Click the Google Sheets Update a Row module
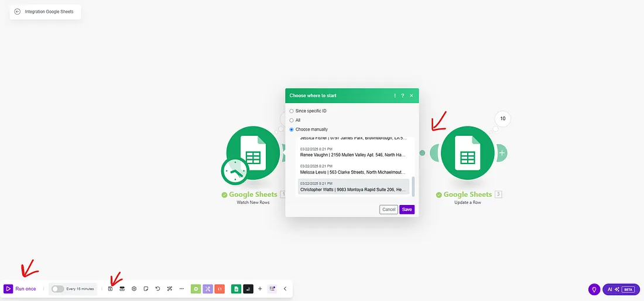 [x=467, y=153]
